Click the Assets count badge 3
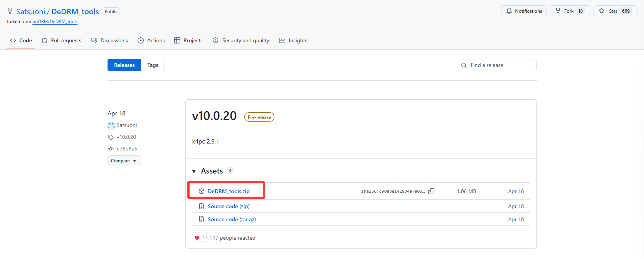This screenshot has width=644, height=257. click(230, 171)
